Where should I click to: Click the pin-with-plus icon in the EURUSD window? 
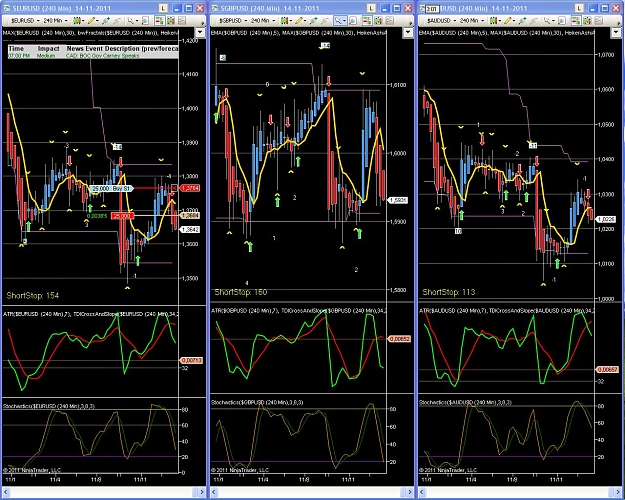pyautogui.click(x=106, y=20)
